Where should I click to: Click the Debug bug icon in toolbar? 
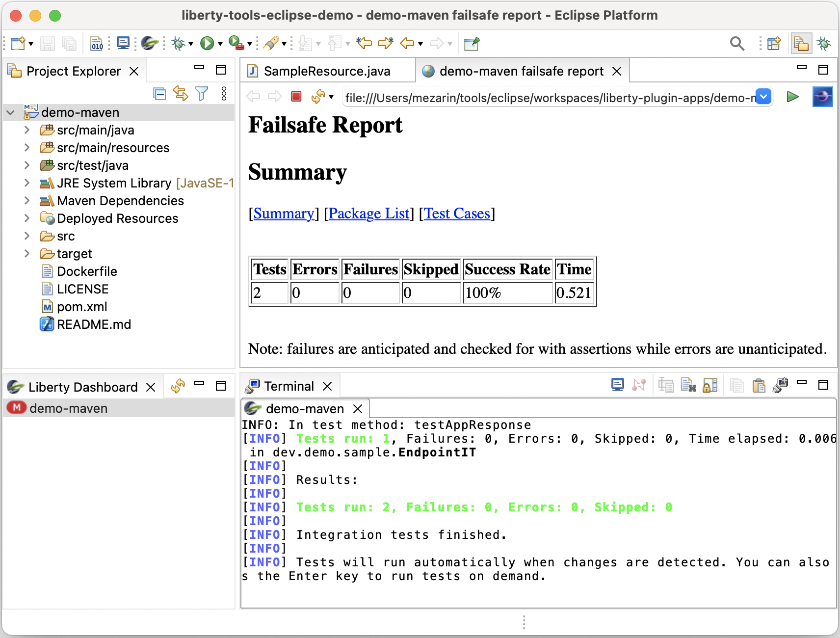point(178,44)
